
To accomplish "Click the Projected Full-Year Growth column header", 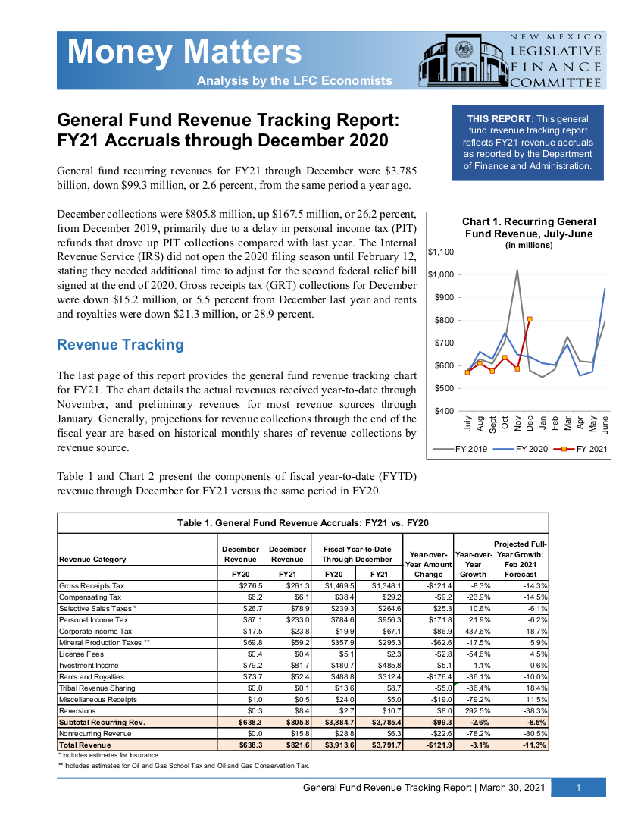I will pyautogui.click(x=520, y=559).
